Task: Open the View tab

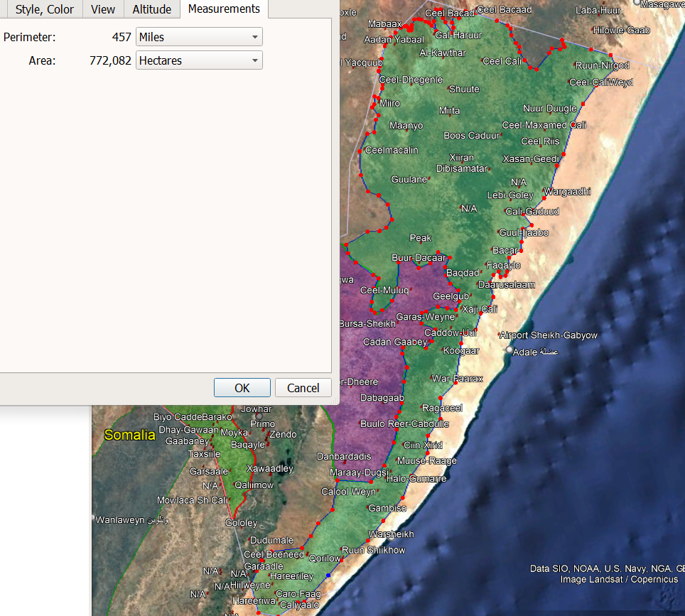Action: (103, 9)
